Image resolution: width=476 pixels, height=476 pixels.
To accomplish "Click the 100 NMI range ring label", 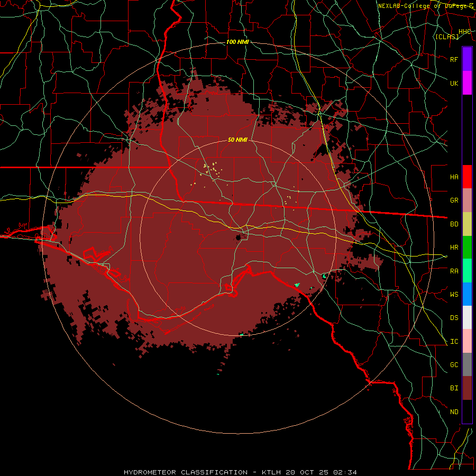I will 237,42.
